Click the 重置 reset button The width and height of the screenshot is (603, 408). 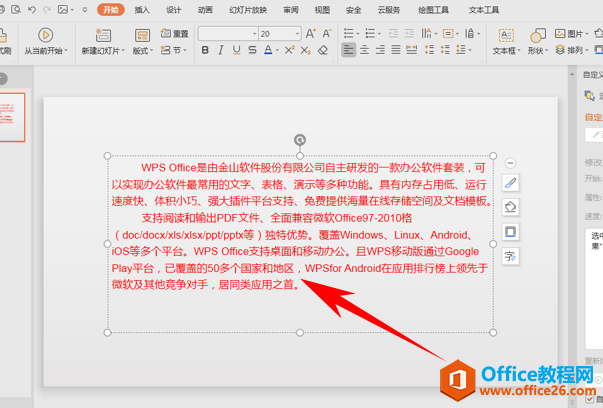click(175, 33)
